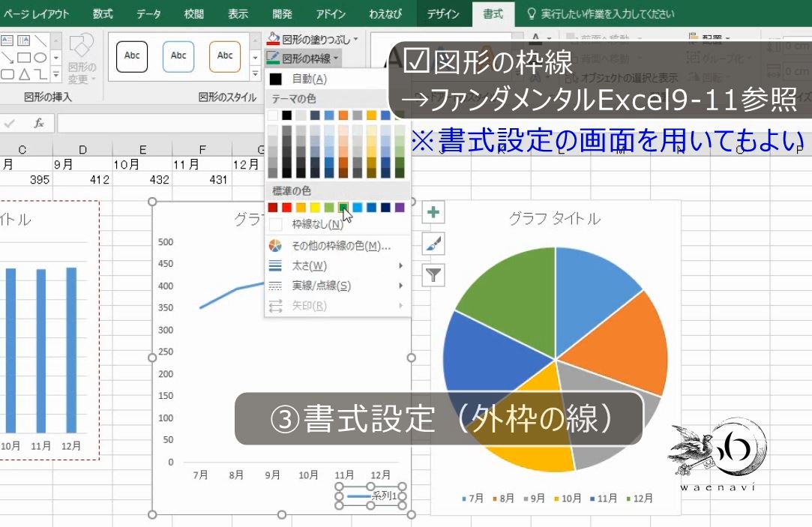Viewport: 812px width, 527px height.
Task: Apply the orange outline Abc shape style
Action: (225, 56)
